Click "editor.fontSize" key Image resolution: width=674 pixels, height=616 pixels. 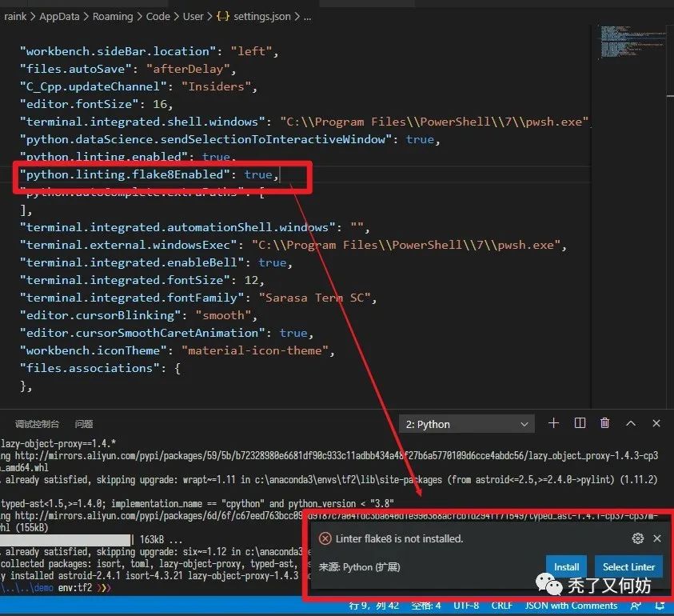[x=78, y=104]
